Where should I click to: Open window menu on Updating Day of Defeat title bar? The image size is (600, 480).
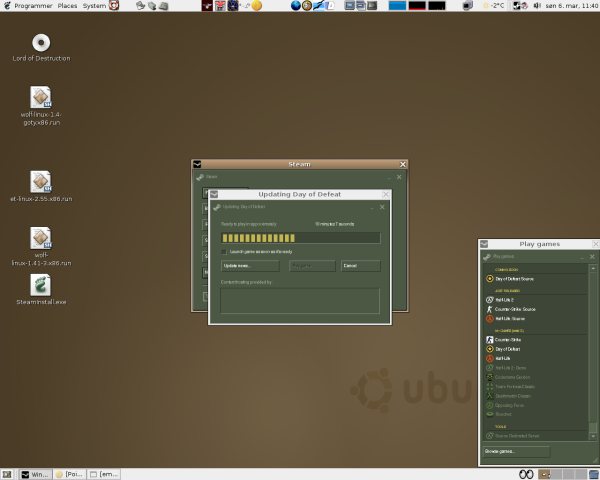(x=214, y=194)
